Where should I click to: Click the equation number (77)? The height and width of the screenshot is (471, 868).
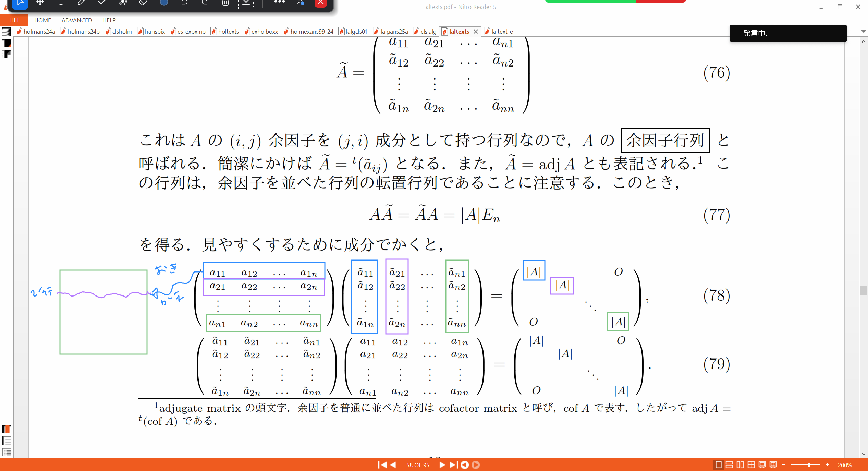[x=717, y=215]
